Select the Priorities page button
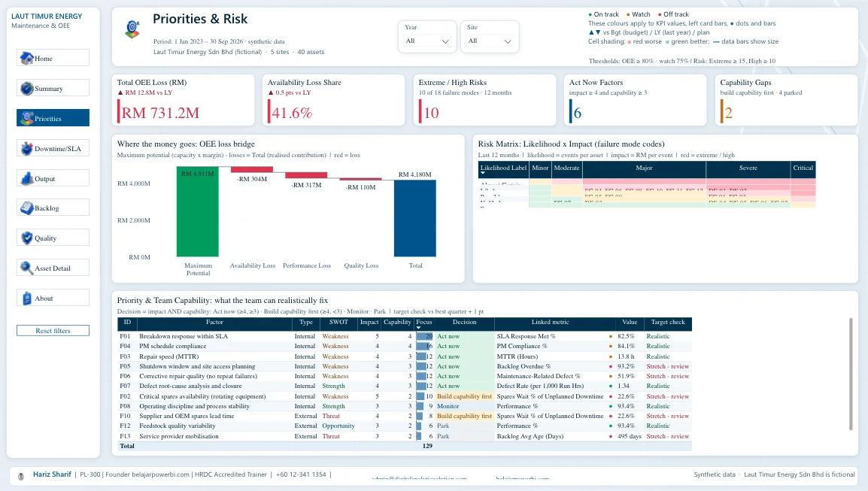 coord(53,118)
